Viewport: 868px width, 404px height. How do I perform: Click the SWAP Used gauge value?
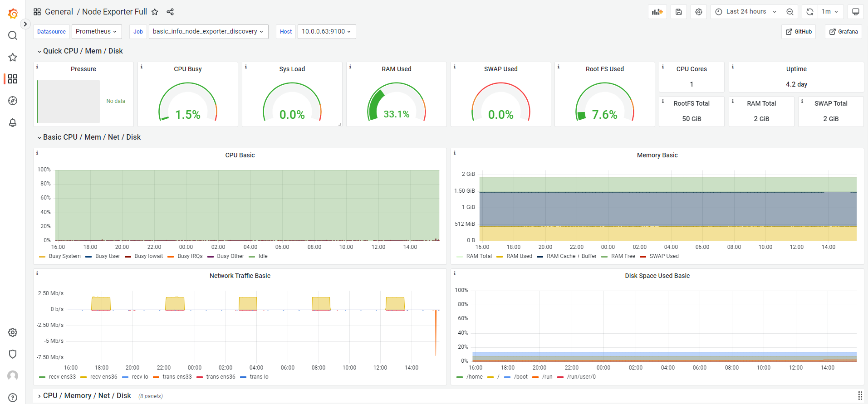tap(500, 115)
